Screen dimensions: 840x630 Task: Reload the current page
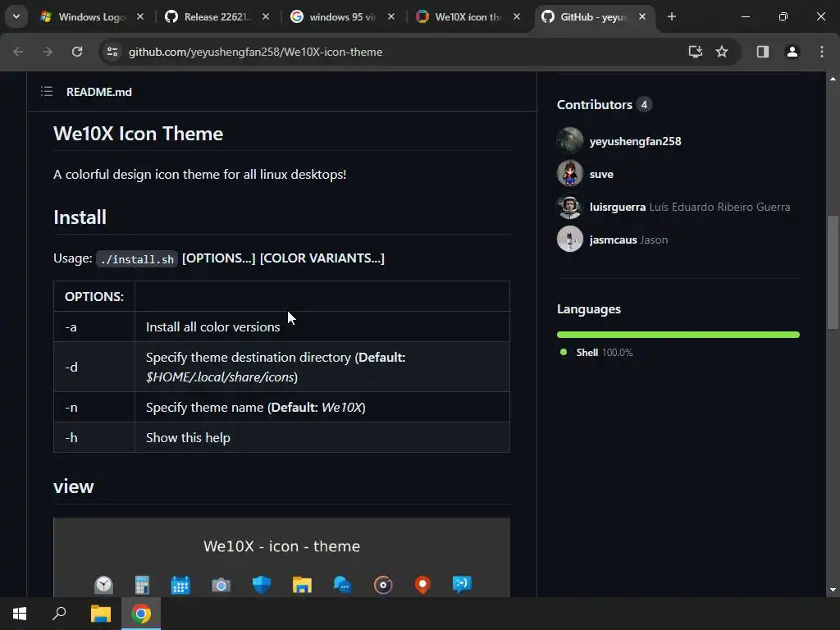point(77,52)
